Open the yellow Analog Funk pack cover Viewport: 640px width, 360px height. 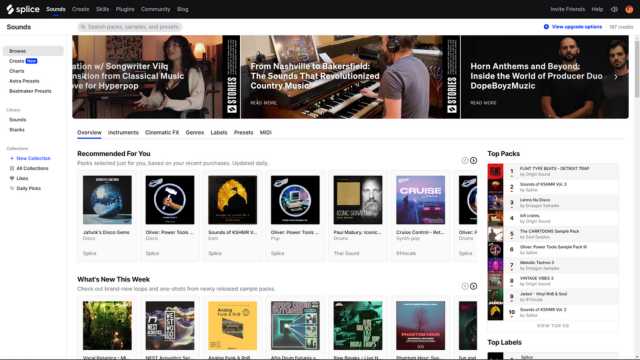tap(233, 326)
